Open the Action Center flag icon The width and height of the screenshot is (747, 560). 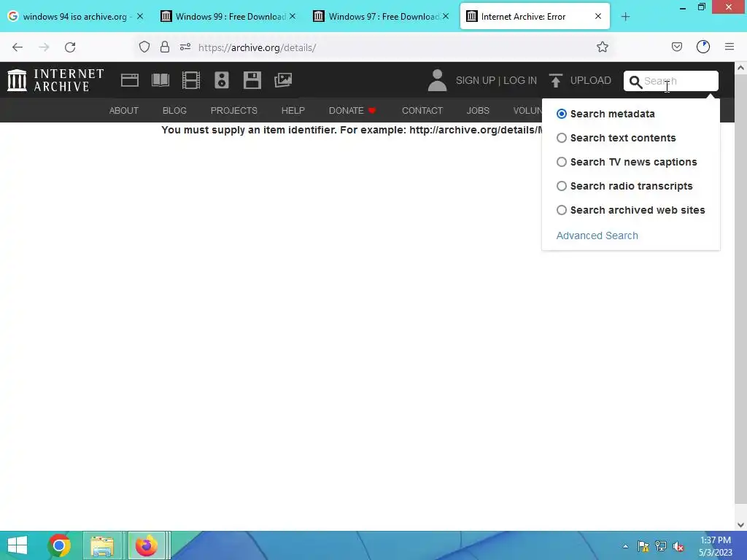pos(643,546)
